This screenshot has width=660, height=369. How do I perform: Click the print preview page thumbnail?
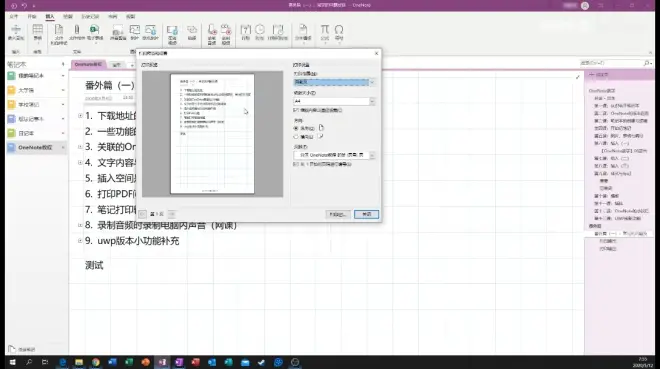[212, 134]
